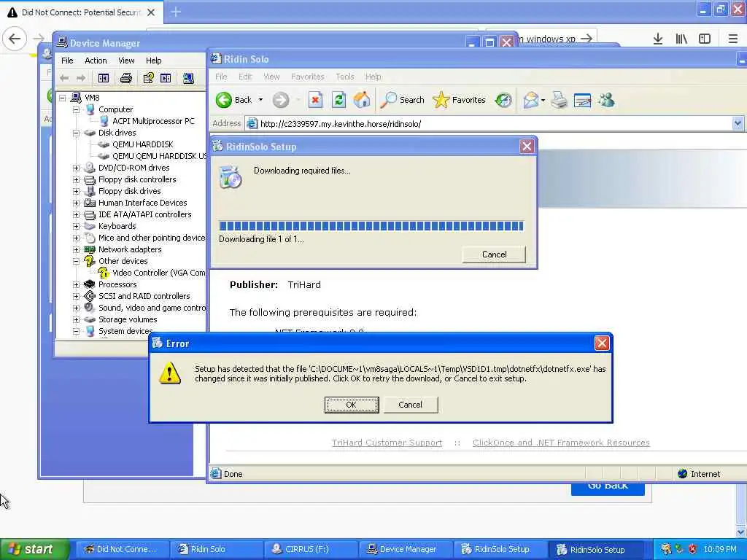Expand DVD/CD-ROM drives node
The width and height of the screenshot is (747, 560).
(76, 168)
